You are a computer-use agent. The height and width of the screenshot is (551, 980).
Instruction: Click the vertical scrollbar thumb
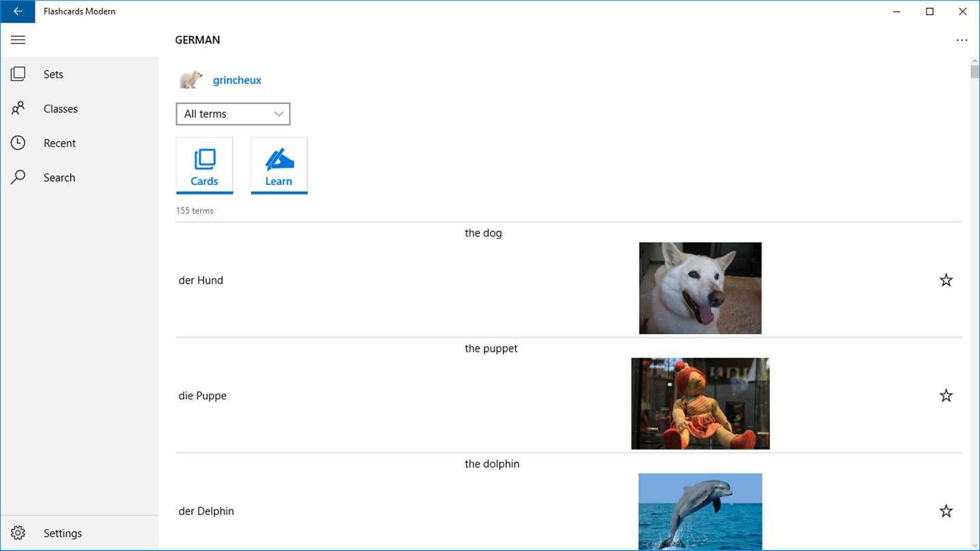pyautogui.click(x=975, y=72)
